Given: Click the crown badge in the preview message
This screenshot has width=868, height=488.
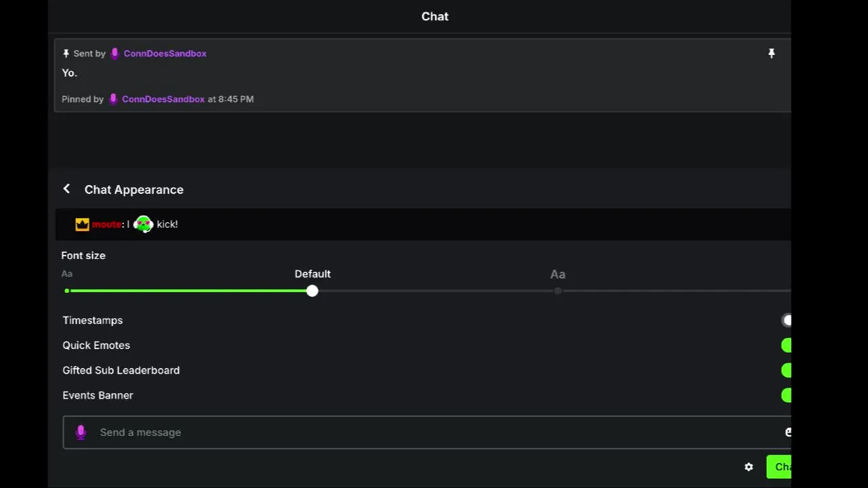Looking at the screenshot, I should pos(82,224).
